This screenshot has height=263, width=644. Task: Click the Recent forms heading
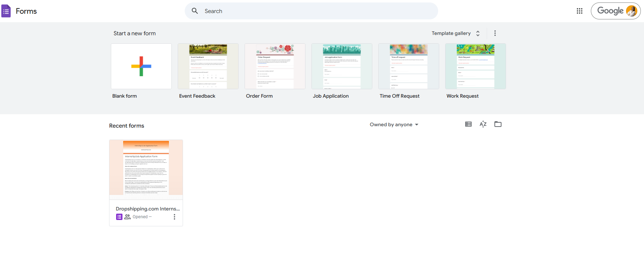click(127, 126)
